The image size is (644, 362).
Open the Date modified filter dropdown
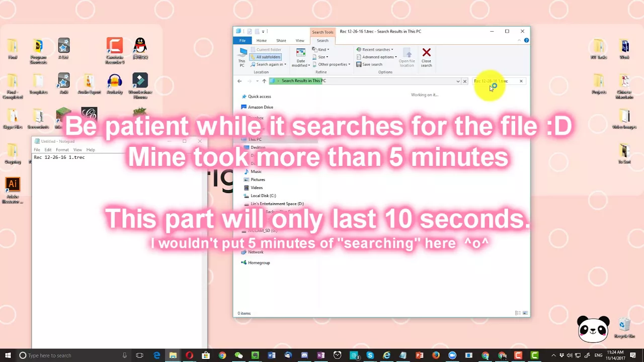[x=301, y=58]
